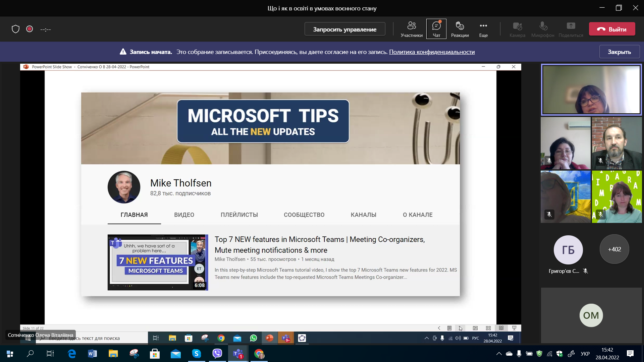The width and height of the screenshot is (644, 362).
Task: Select the ГЛАВНАЯ tab in shared slide
Action: point(134,215)
